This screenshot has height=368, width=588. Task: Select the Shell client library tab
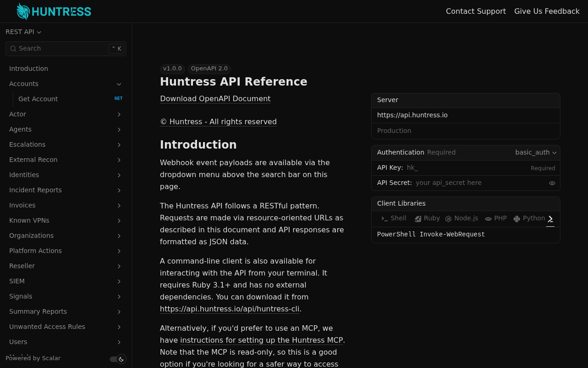(x=394, y=218)
